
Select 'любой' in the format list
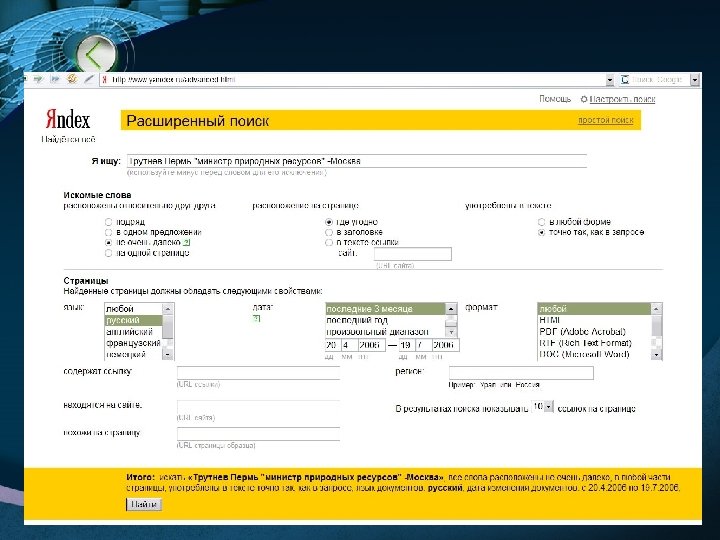(594, 309)
